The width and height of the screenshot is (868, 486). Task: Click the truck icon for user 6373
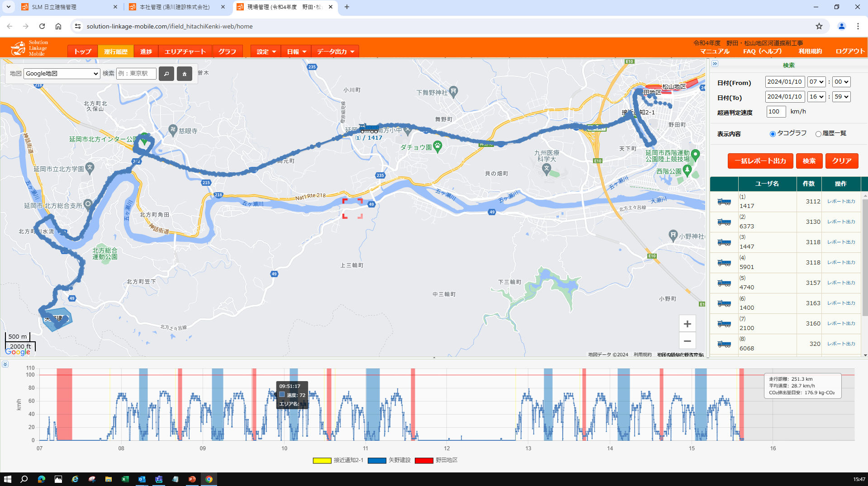click(724, 222)
